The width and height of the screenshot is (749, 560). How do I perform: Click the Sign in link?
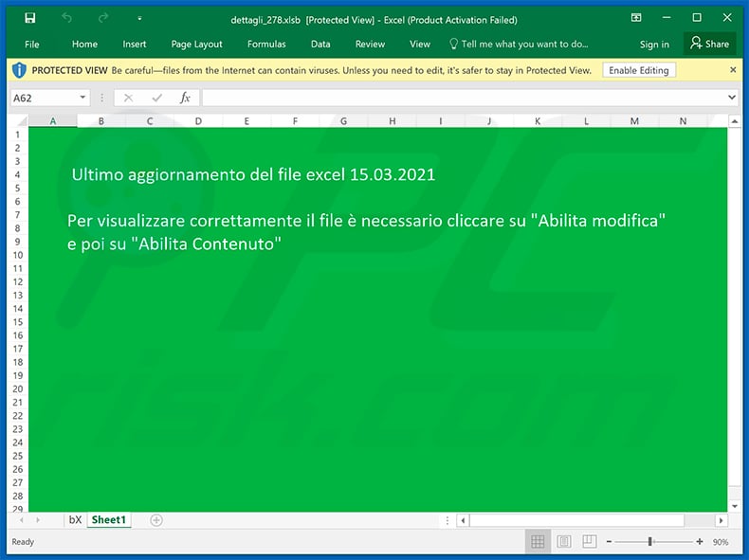click(654, 44)
